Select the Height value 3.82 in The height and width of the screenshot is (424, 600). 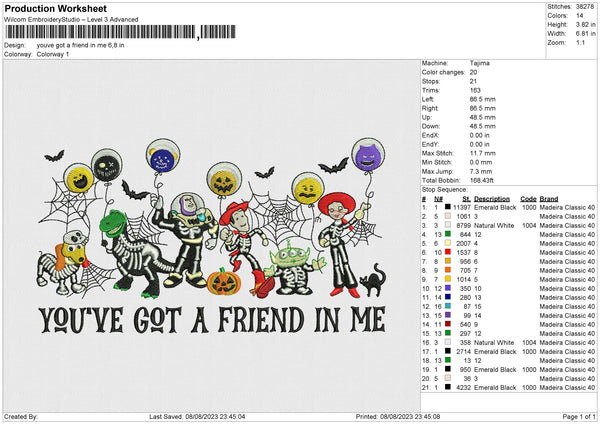585,24
